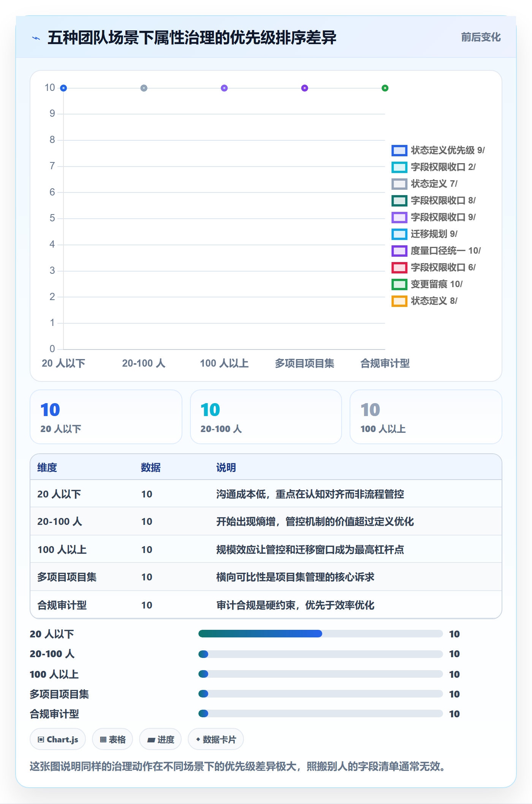Viewport: 532px width, 804px height.
Task: Click the 前后变化 label in the header
Action: (481, 37)
